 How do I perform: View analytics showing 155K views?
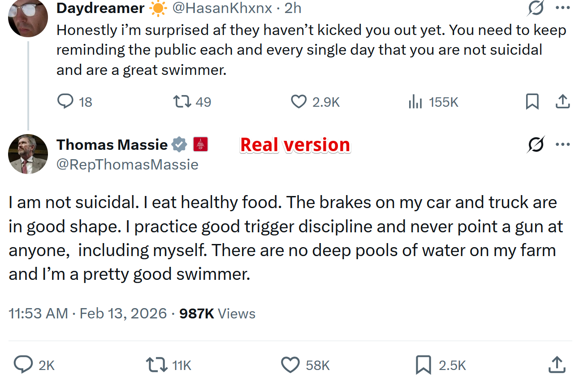(415, 102)
